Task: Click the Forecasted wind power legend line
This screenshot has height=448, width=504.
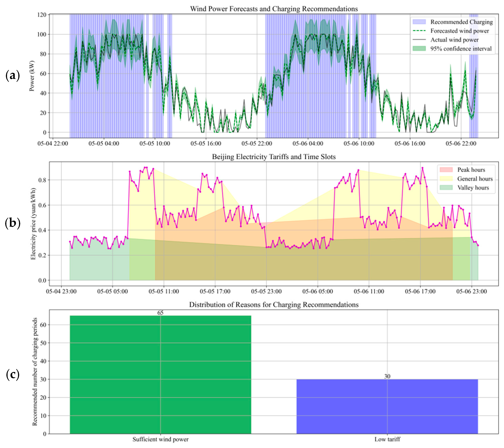Action: pos(419,31)
